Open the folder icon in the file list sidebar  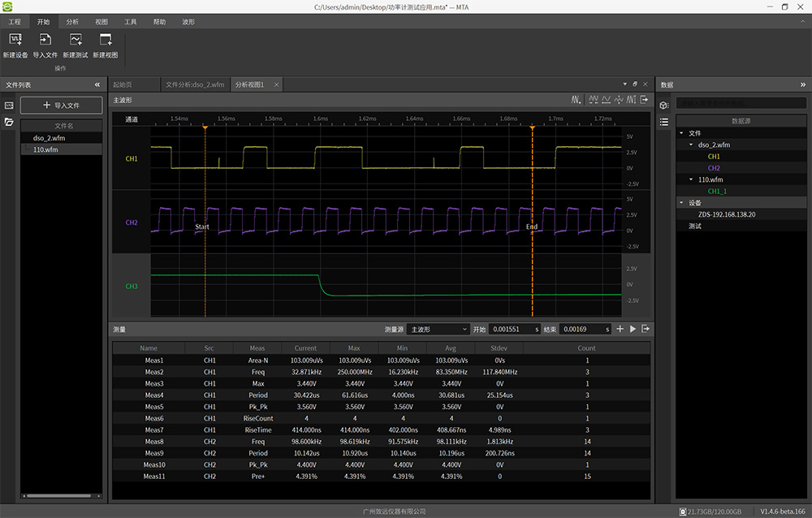click(x=10, y=122)
